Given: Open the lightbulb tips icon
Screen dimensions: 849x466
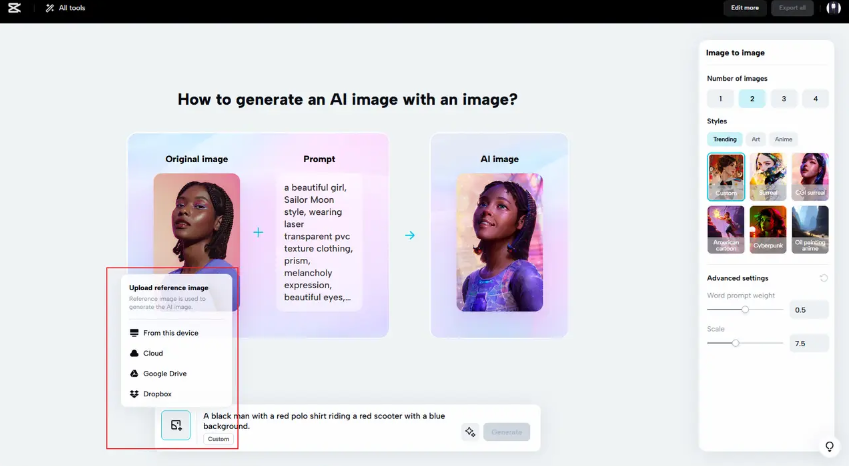Looking at the screenshot, I should pos(829,446).
